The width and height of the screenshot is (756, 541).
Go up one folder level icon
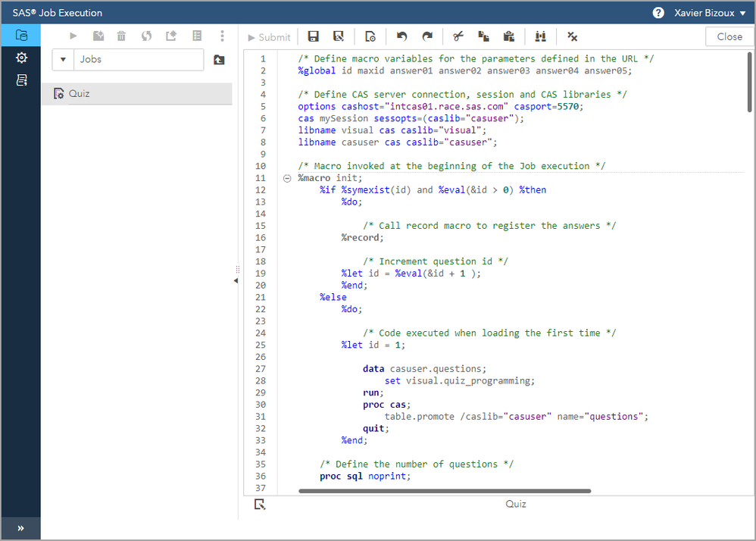(219, 60)
